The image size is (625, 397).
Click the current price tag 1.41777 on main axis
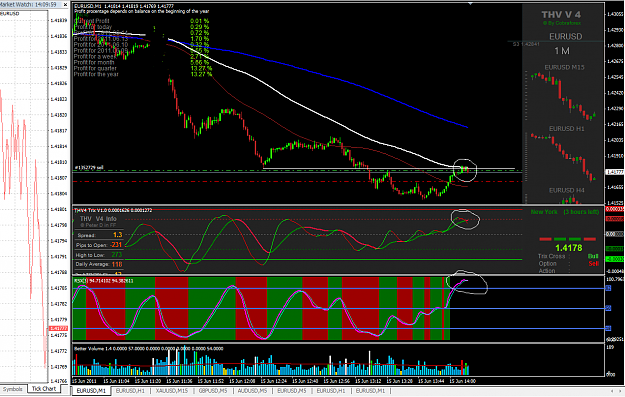point(615,172)
